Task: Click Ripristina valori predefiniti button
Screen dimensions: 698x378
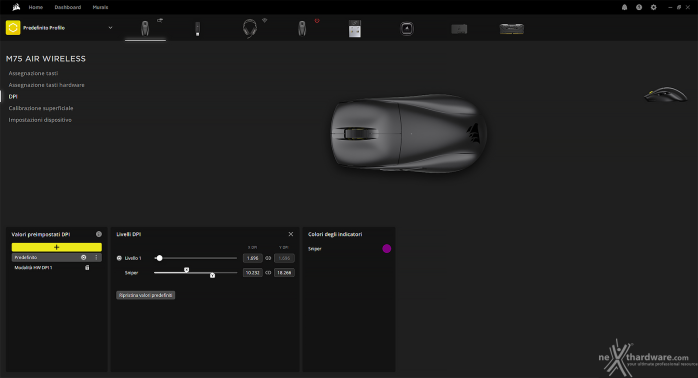Action: point(146,295)
